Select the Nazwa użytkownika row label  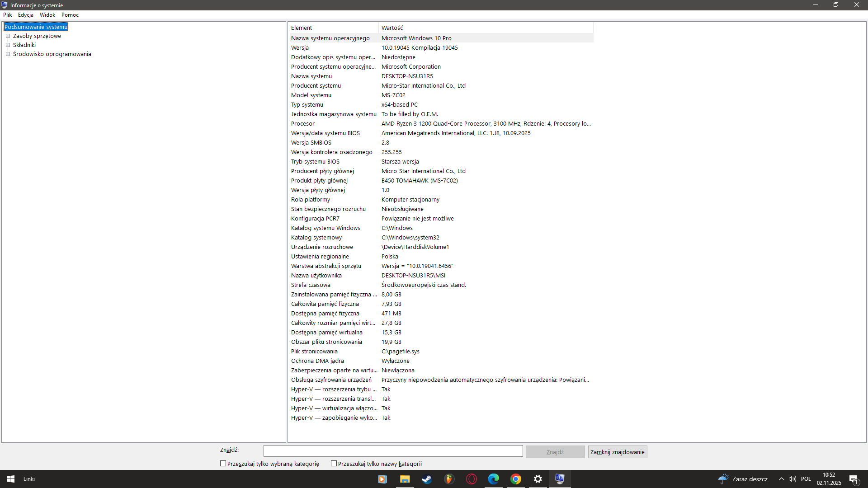[316, 276]
